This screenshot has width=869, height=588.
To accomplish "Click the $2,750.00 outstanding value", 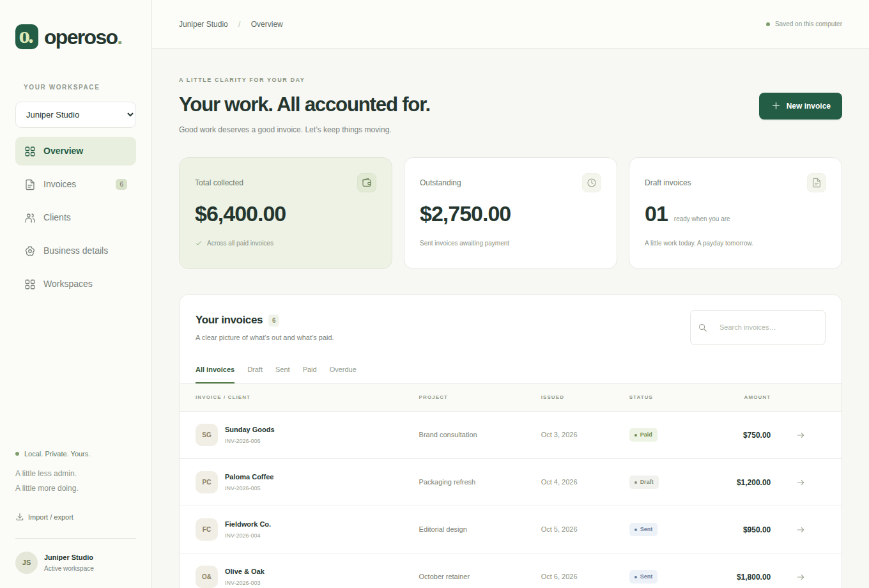I will (465, 214).
